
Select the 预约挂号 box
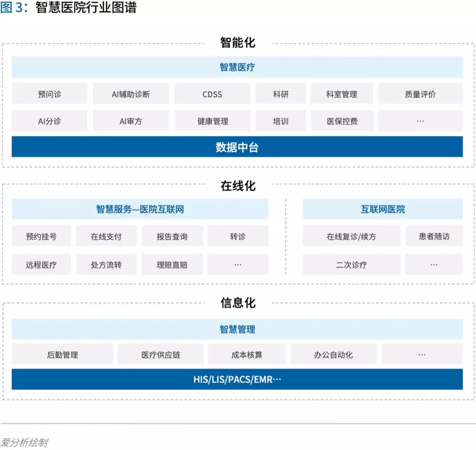pos(41,236)
